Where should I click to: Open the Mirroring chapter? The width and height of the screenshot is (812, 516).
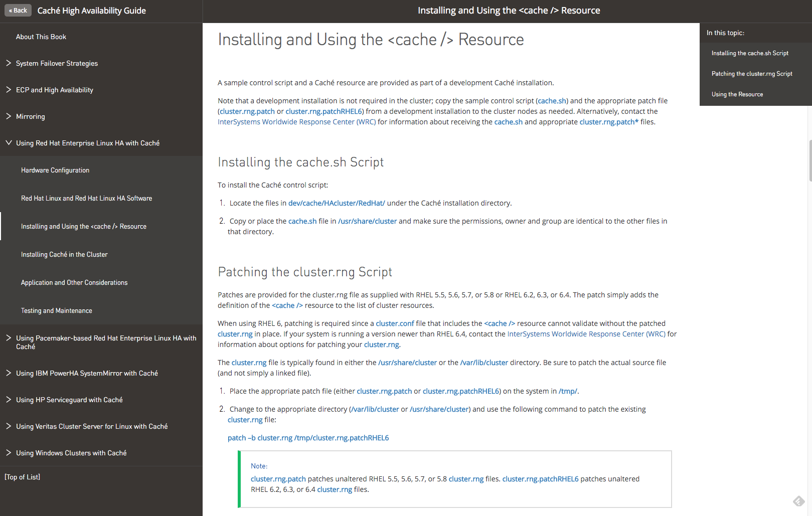tap(31, 116)
